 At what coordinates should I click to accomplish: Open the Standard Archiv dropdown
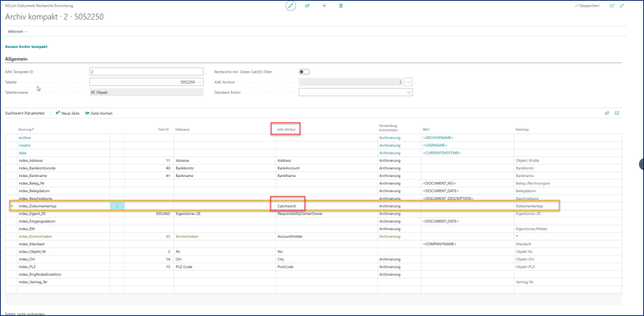click(x=409, y=93)
